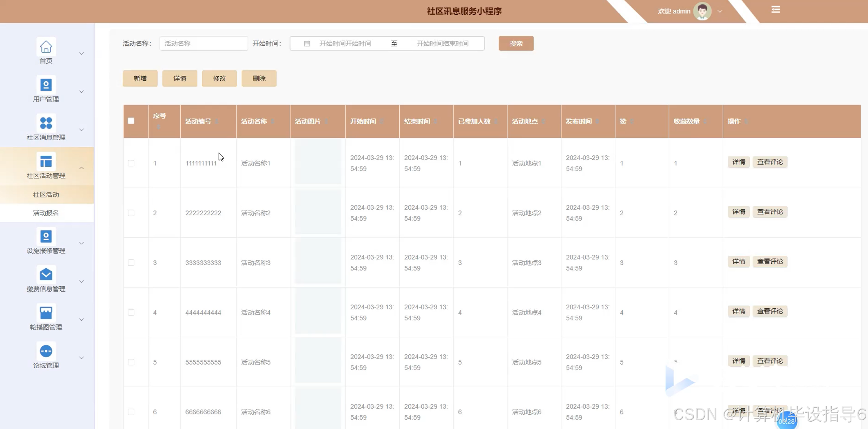Viewport: 868px width, 429px height.
Task: Sort by 活动图片 column arrows
Action: 326,122
